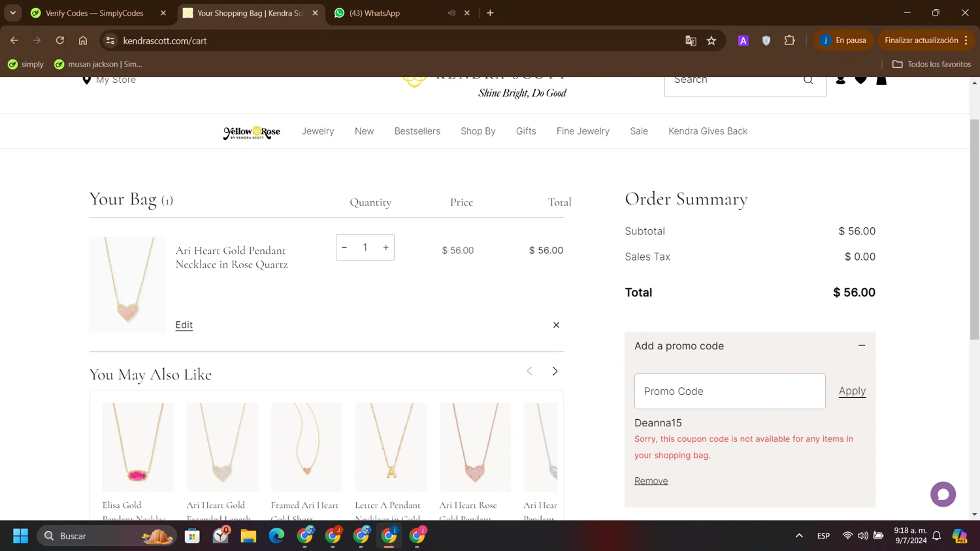Decrease quantity with the minus button
Screen dimensions: 980x551
point(344,247)
